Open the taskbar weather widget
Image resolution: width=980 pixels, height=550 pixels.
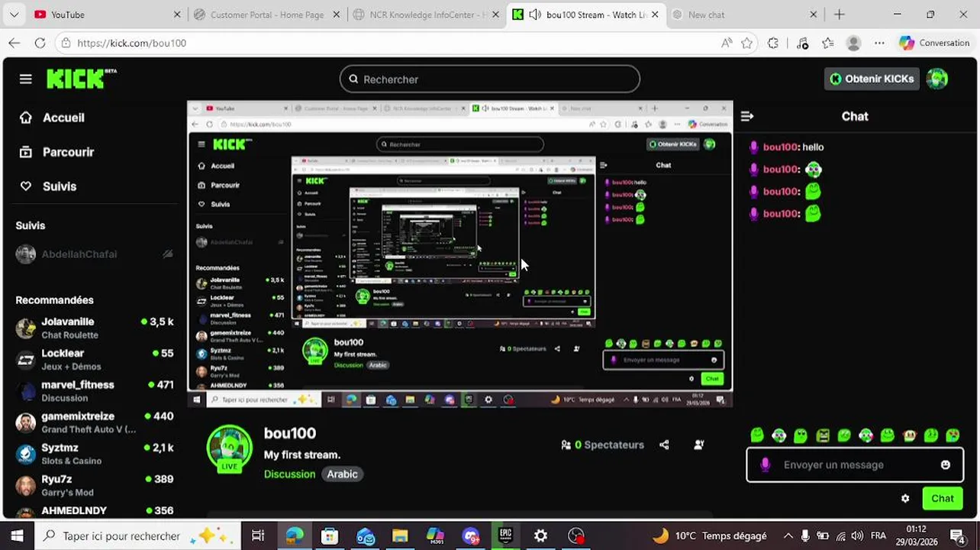point(710,535)
